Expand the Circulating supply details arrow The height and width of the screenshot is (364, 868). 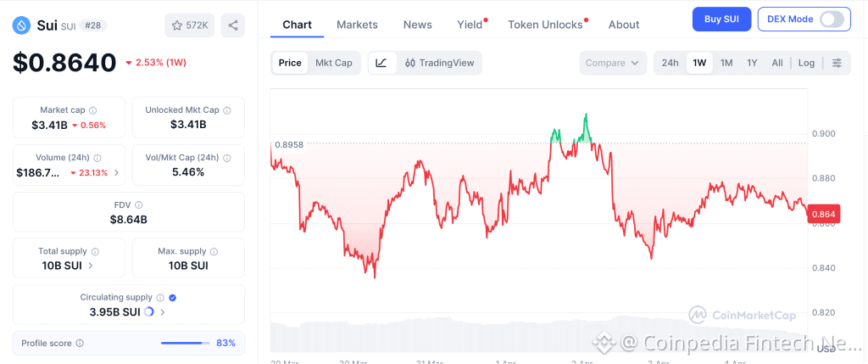(x=163, y=312)
